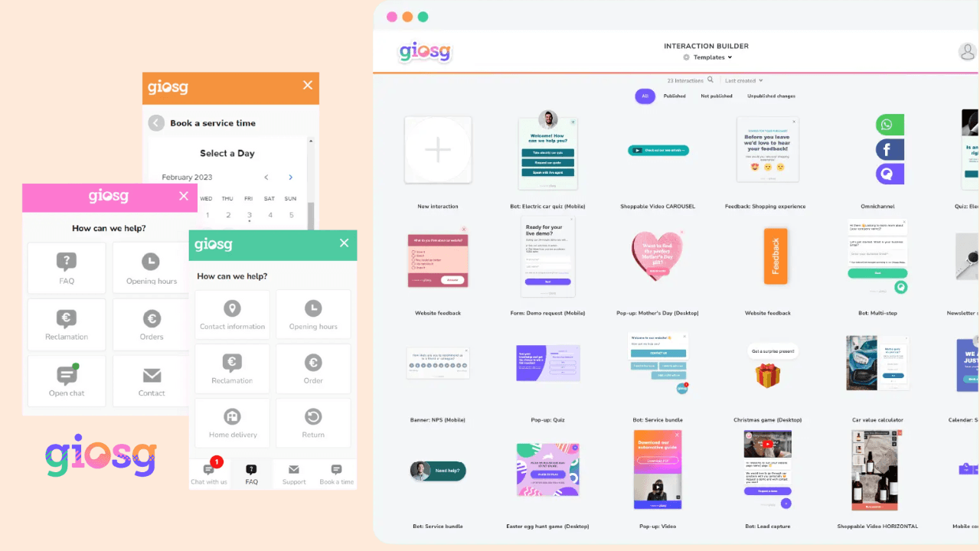Screen dimensions: 980x551
Task: Close the orange giosg widget
Action: coord(308,85)
